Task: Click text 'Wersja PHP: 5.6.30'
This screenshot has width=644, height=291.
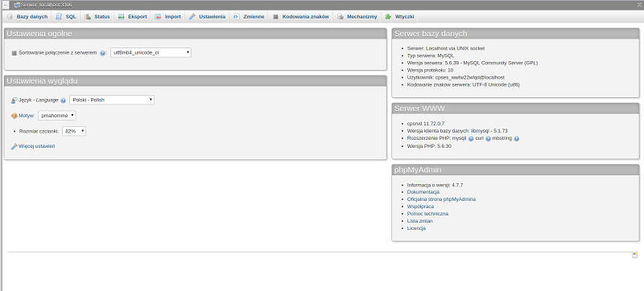Action: (x=429, y=146)
